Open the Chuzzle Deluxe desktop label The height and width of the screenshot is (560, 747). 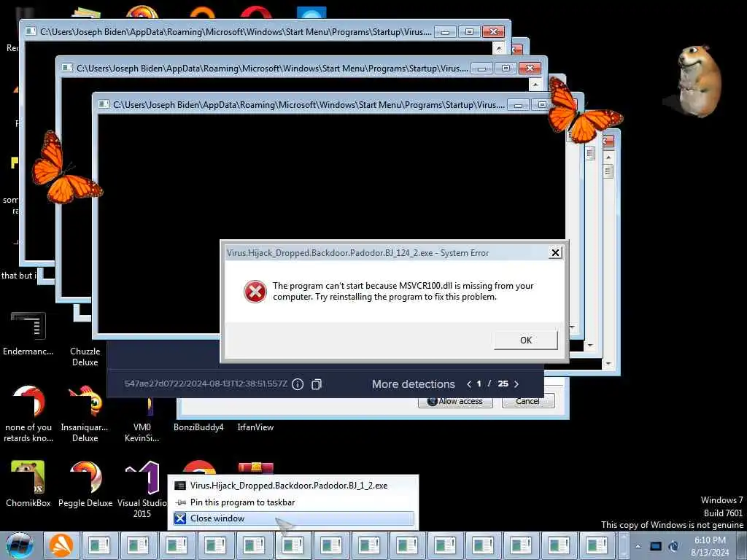85,357
